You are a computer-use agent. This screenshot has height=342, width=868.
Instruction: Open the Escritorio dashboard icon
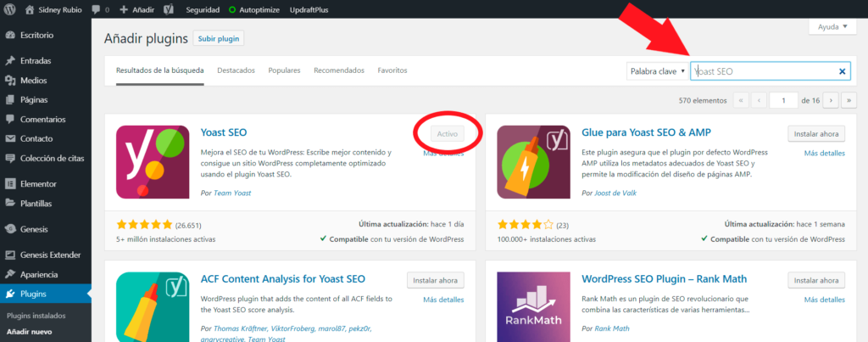[x=10, y=35]
